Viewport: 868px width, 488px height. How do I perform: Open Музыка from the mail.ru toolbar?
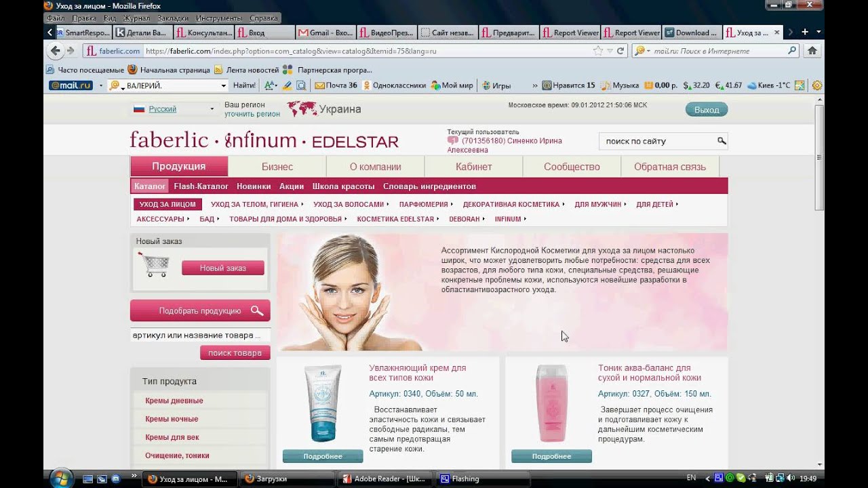click(620, 85)
